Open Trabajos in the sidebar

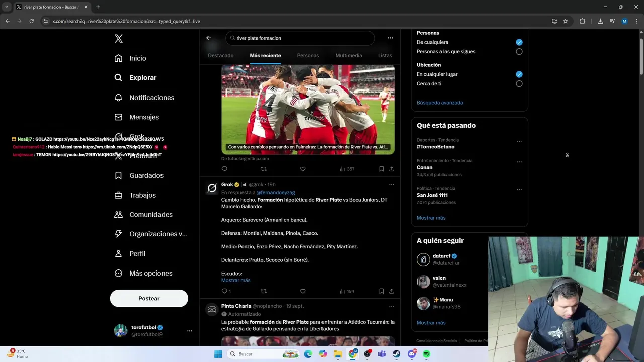point(135,195)
